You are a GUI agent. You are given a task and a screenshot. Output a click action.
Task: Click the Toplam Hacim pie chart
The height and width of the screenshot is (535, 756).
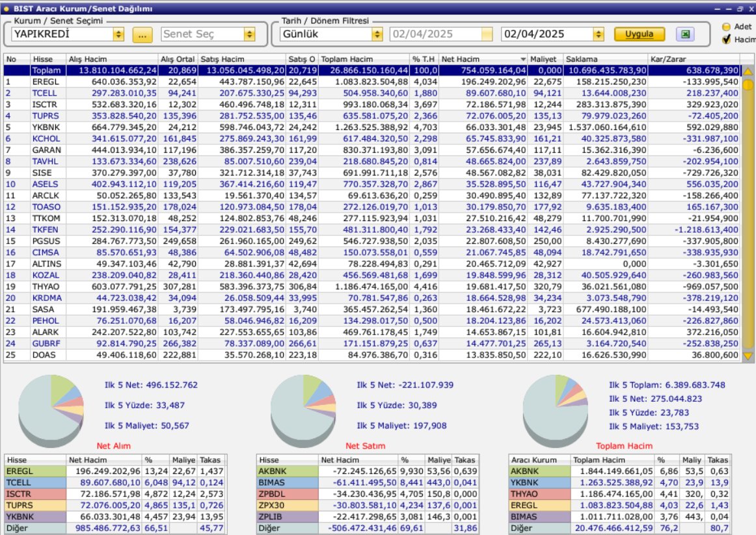(x=556, y=411)
